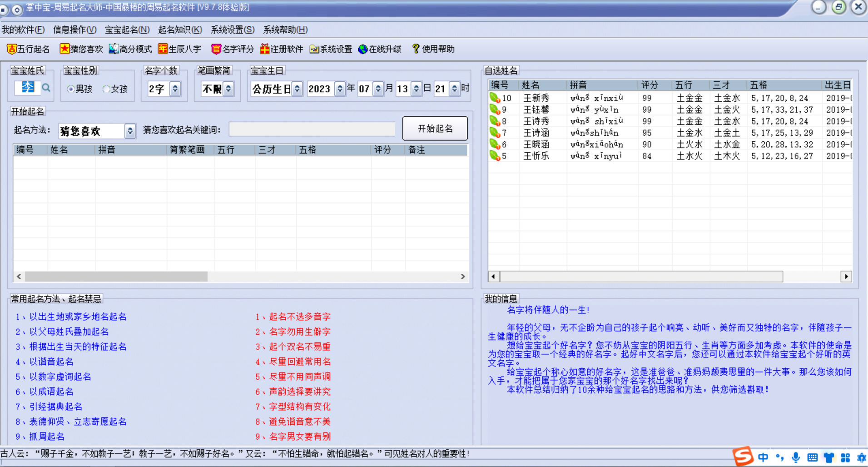Screen dimensions: 868x467
Task: Expand the 起名方法 dropdown
Action: tap(130, 131)
